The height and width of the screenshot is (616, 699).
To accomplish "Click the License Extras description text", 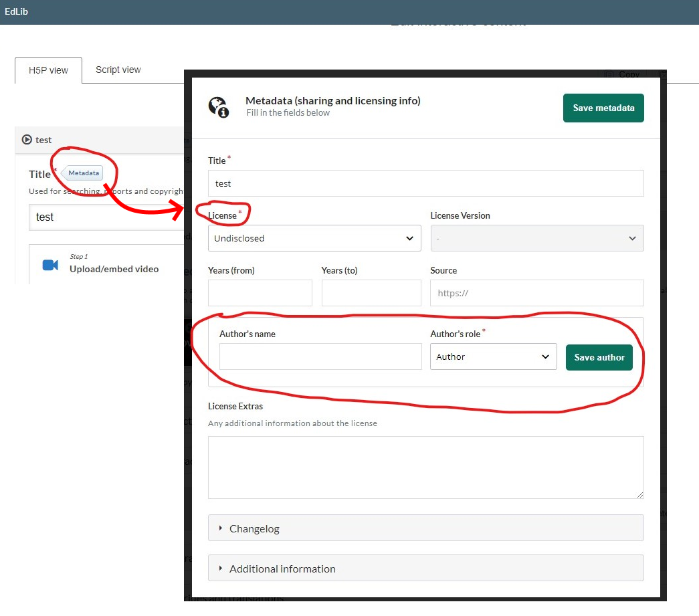I will coord(292,423).
